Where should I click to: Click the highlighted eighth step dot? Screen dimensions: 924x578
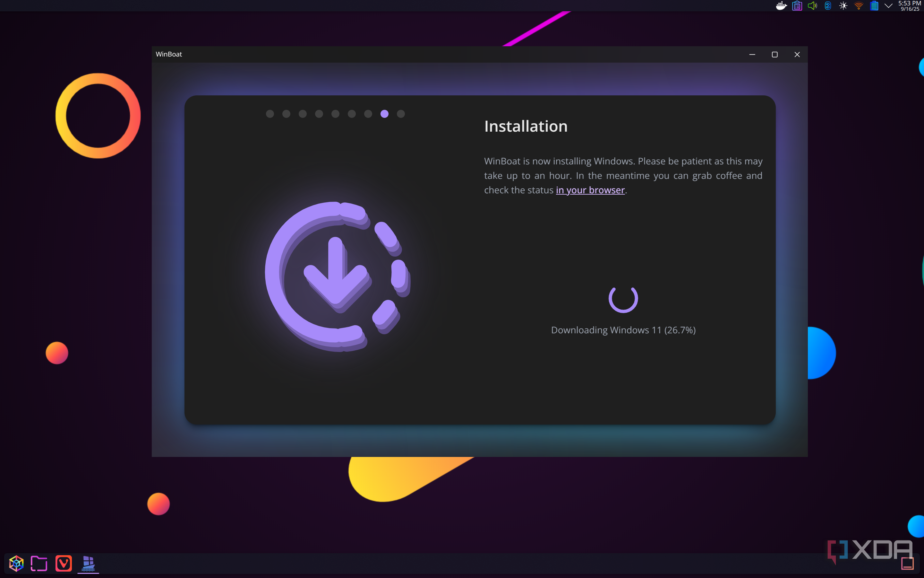(384, 114)
